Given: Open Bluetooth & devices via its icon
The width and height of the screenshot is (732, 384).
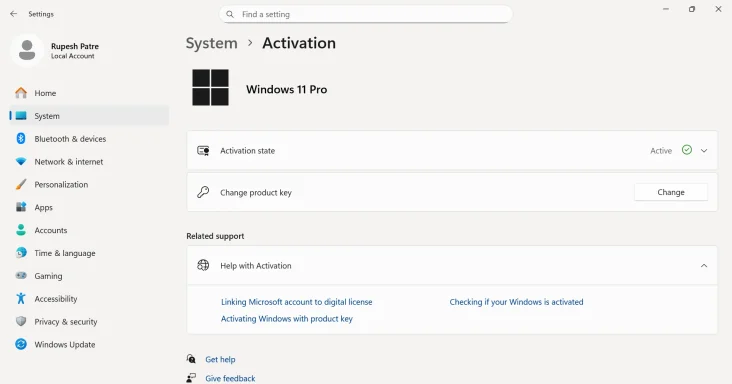Looking at the screenshot, I should [21, 139].
